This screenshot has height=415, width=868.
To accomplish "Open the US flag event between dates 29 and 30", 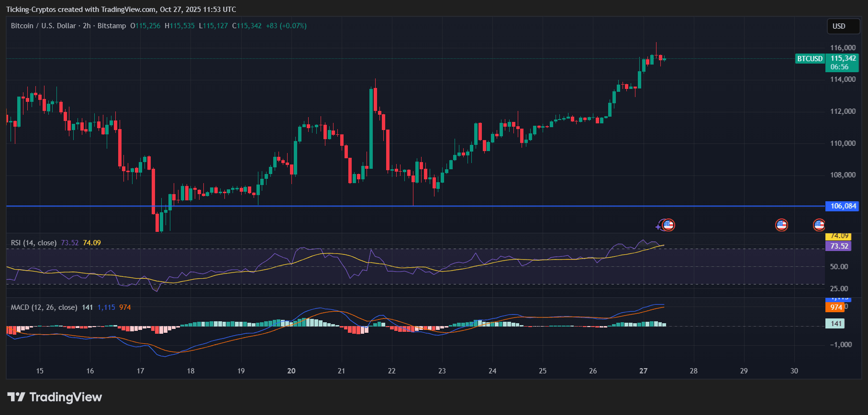I will [781, 225].
